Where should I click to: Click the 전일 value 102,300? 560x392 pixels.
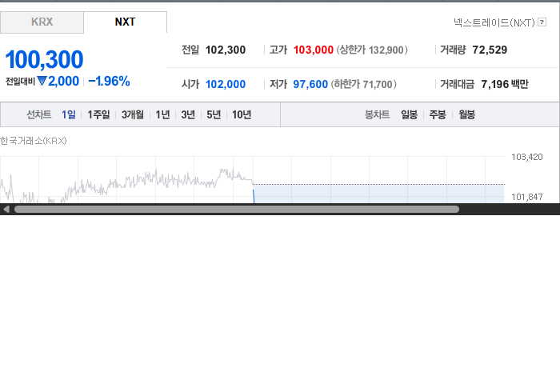pyautogui.click(x=226, y=50)
